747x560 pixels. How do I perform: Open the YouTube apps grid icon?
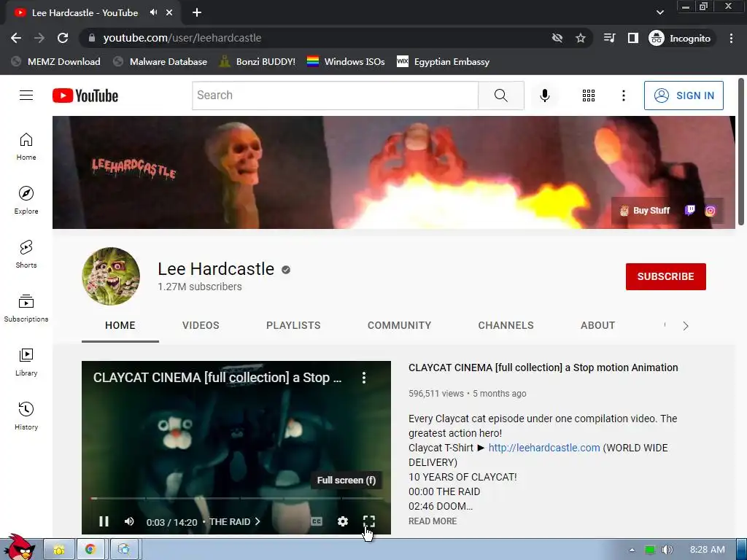point(589,96)
